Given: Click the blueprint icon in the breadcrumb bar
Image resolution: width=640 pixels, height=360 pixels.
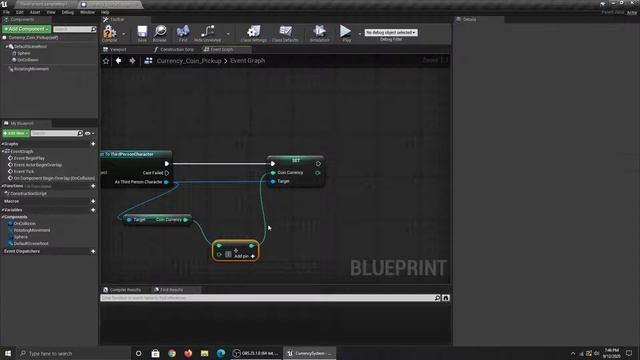Looking at the screenshot, I should (148, 61).
